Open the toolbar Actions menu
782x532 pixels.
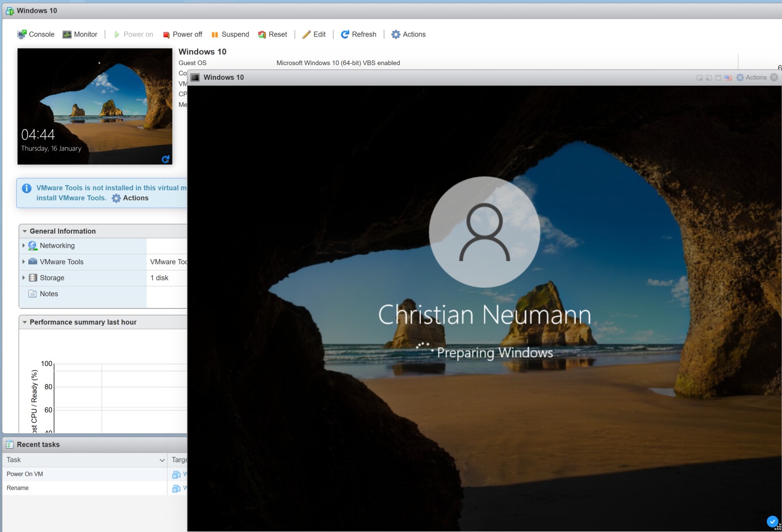[408, 34]
